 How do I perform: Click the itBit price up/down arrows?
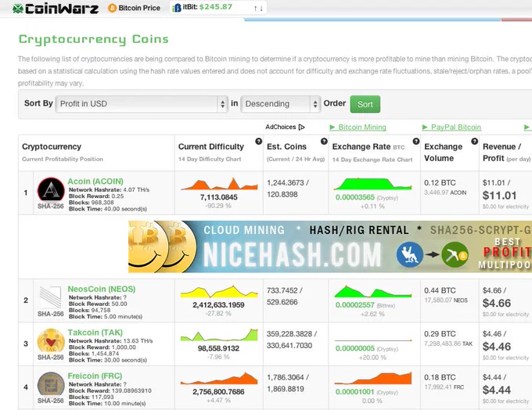click(258, 9)
